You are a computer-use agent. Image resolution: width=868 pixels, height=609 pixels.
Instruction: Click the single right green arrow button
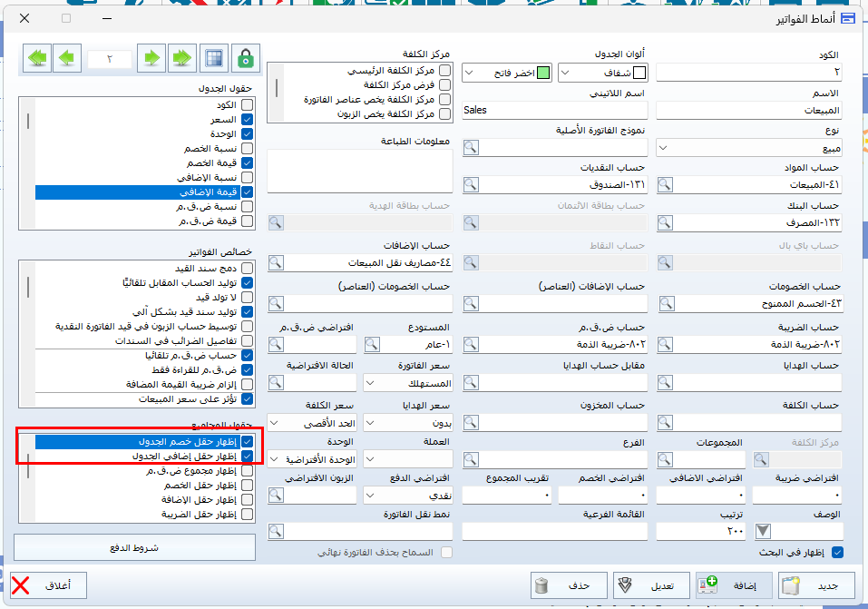[x=154, y=58]
